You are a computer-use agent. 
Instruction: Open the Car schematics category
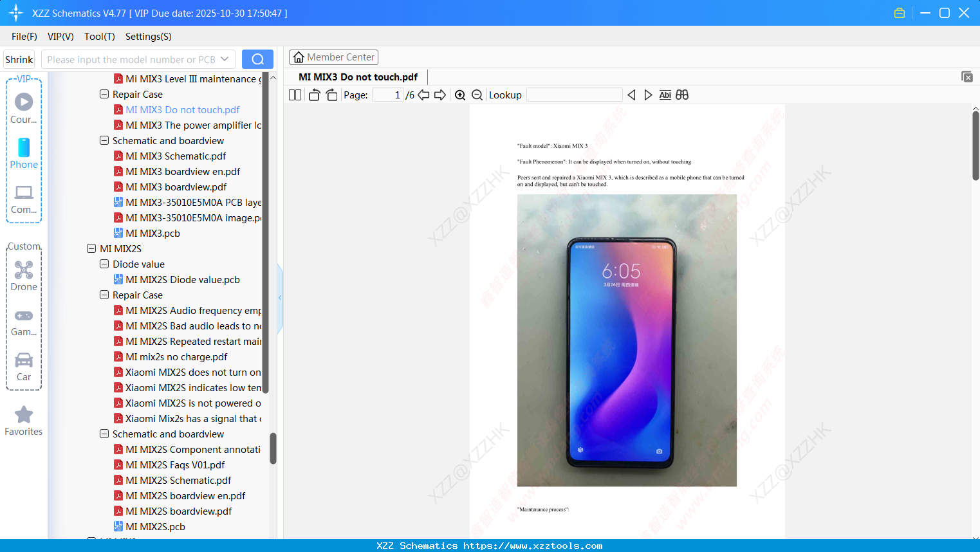click(x=23, y=366)
